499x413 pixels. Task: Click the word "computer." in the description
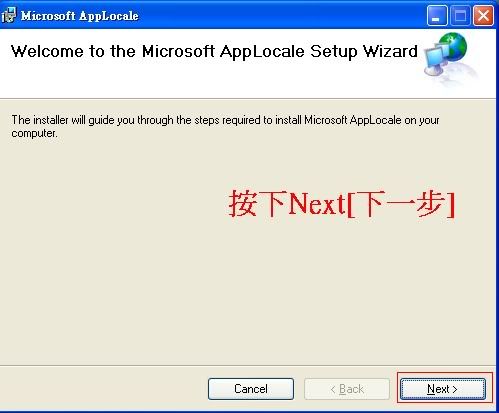(x=34, y=133)
